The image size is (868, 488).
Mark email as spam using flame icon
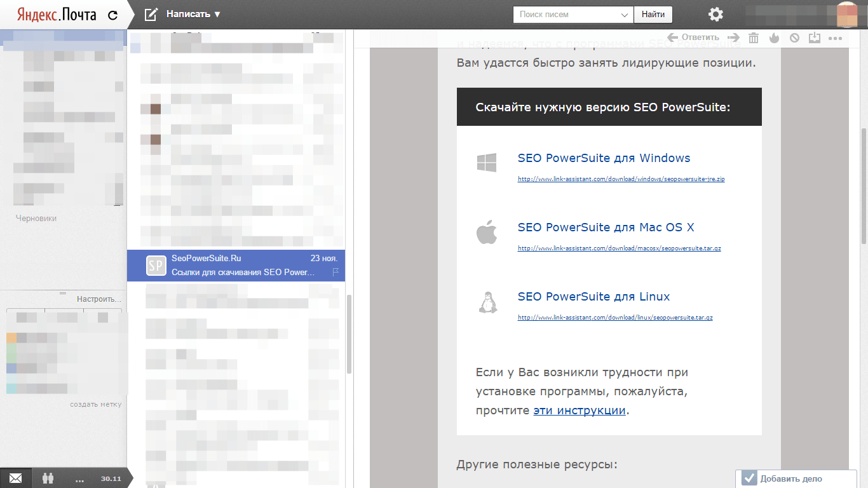click(774, 37)
